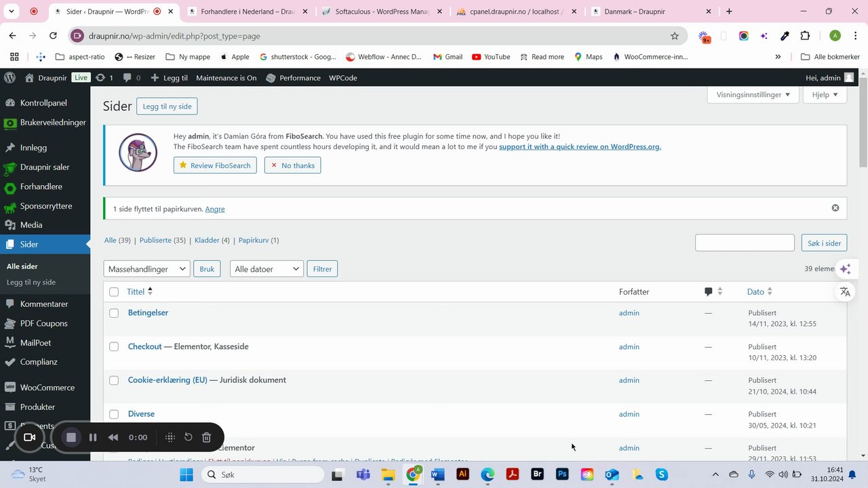Restart the recording with circular arrow icon
The height and width of the screenshot is (488, 868).
(189, 437)
